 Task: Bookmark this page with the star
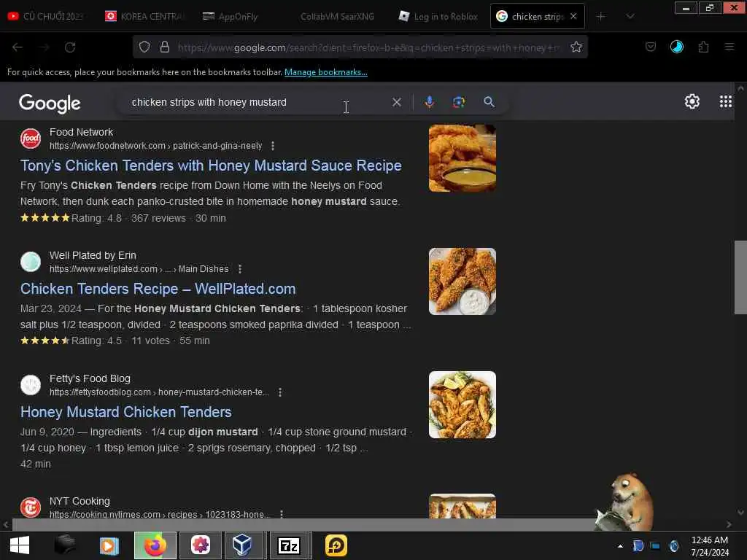(x=576, y=47)
